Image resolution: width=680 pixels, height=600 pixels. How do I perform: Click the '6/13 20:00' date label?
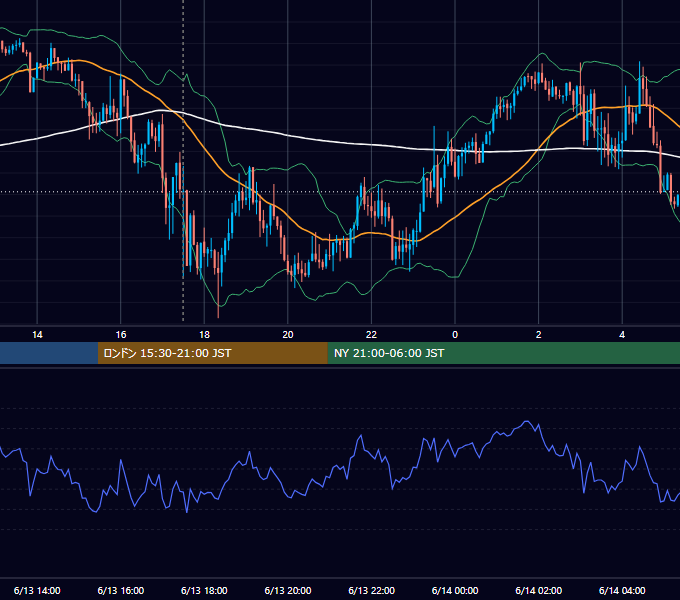tap(288, 590)
